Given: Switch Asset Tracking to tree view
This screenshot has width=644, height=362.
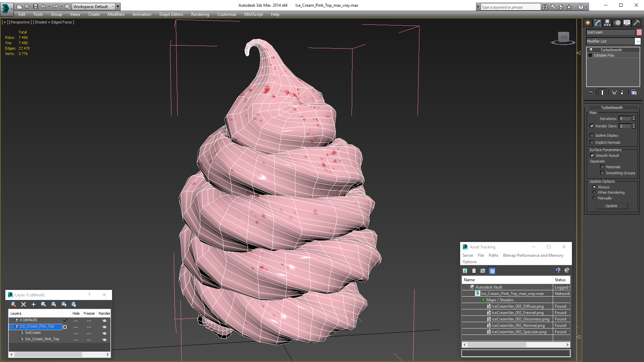Looking at the screenshot, I should 483,271.
